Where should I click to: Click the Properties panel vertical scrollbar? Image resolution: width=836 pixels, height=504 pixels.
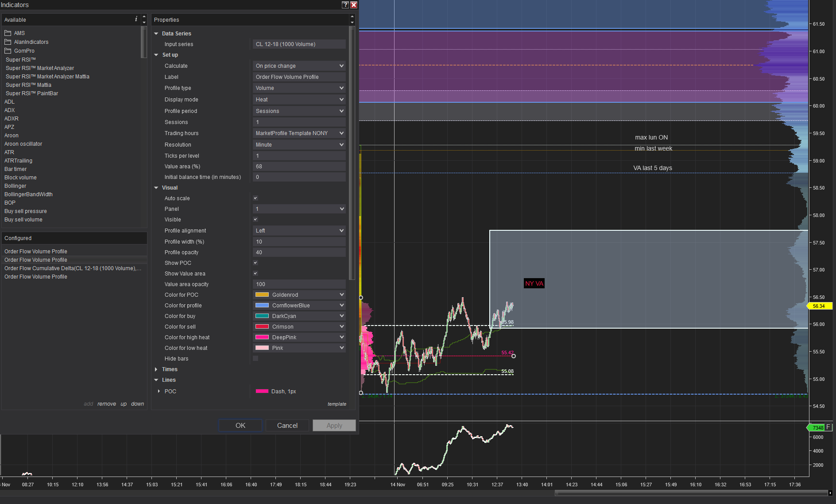pos(352,153)
